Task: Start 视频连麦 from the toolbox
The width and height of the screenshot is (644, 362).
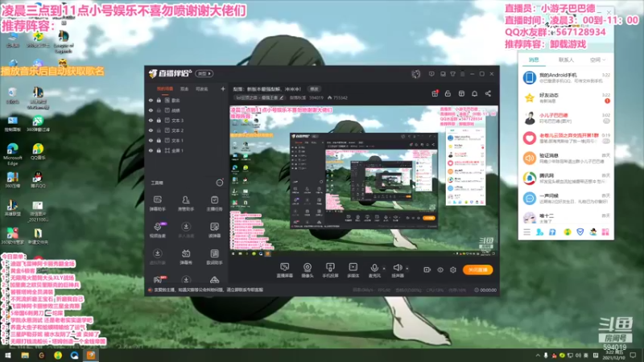Action: tap(158, 230)
